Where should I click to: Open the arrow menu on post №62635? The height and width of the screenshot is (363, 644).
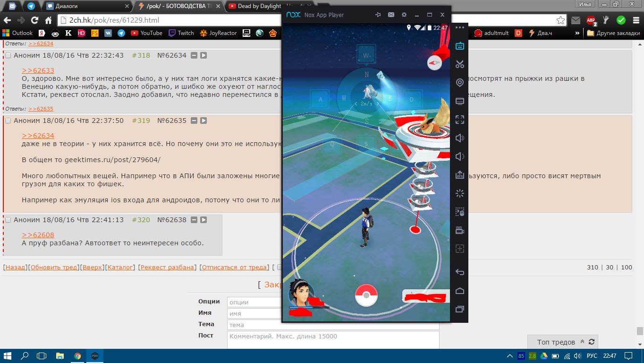(203, 121)
